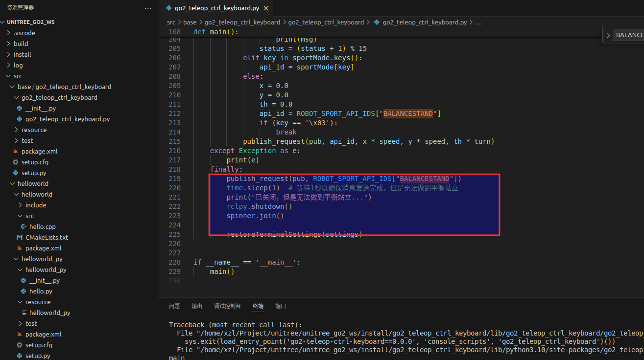
Task: Collapse helloworld_py folder directly below CMakeLists package.xml
Action: pos(16,259)
